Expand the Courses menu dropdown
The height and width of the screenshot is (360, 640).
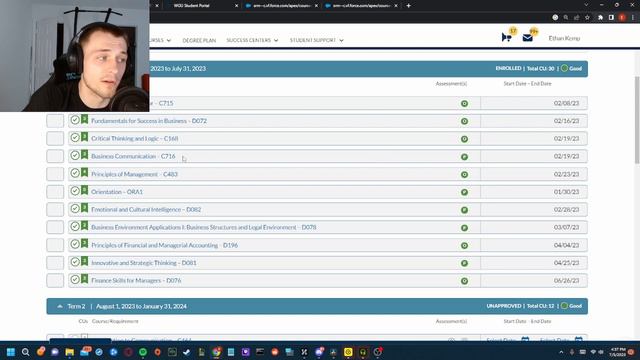coord(169,40)
